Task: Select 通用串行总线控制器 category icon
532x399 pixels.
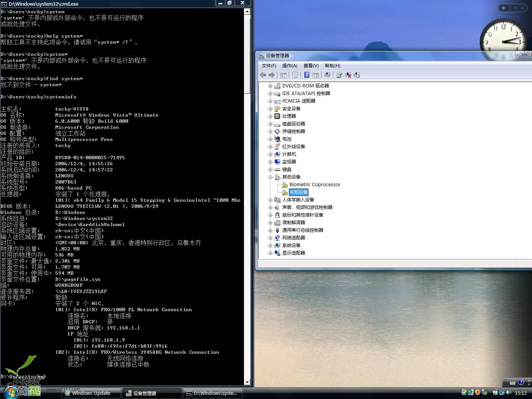Action: pos(277,230)
